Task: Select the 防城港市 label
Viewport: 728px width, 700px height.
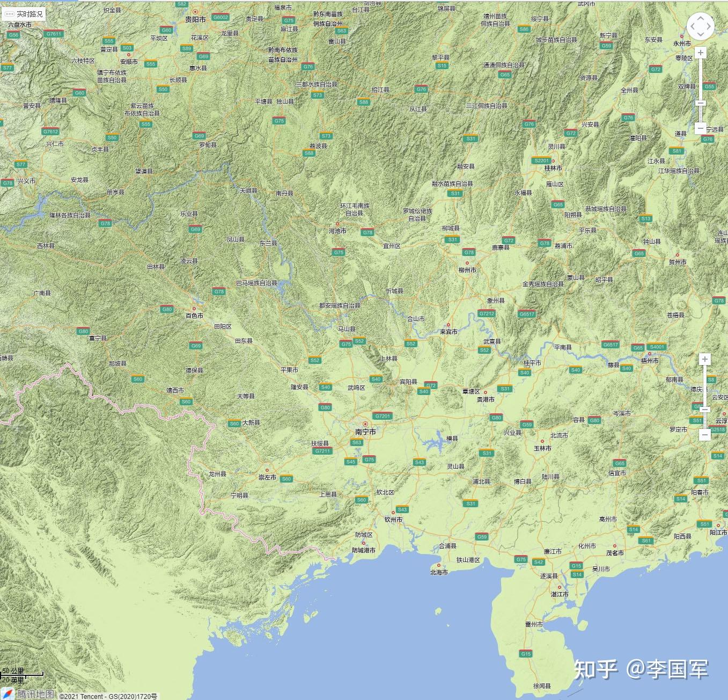Action: 364,550
